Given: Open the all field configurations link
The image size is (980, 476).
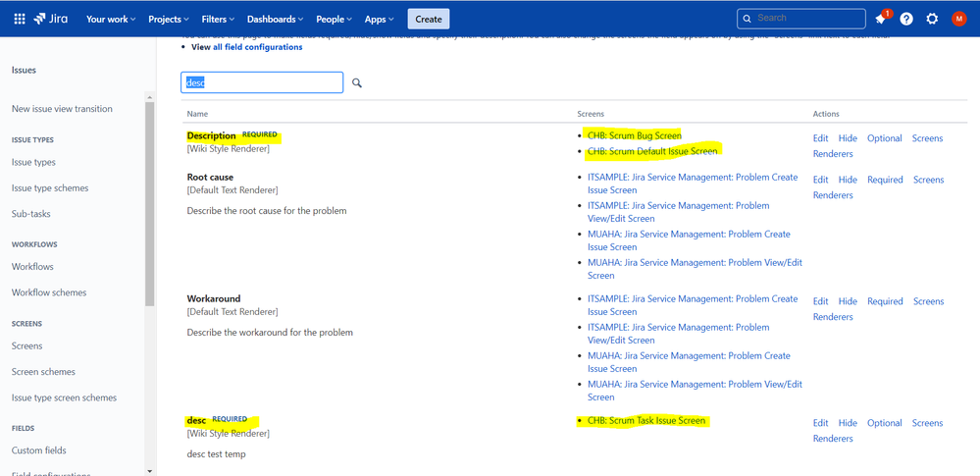Looking at the screenshot, I should [257, 47].
